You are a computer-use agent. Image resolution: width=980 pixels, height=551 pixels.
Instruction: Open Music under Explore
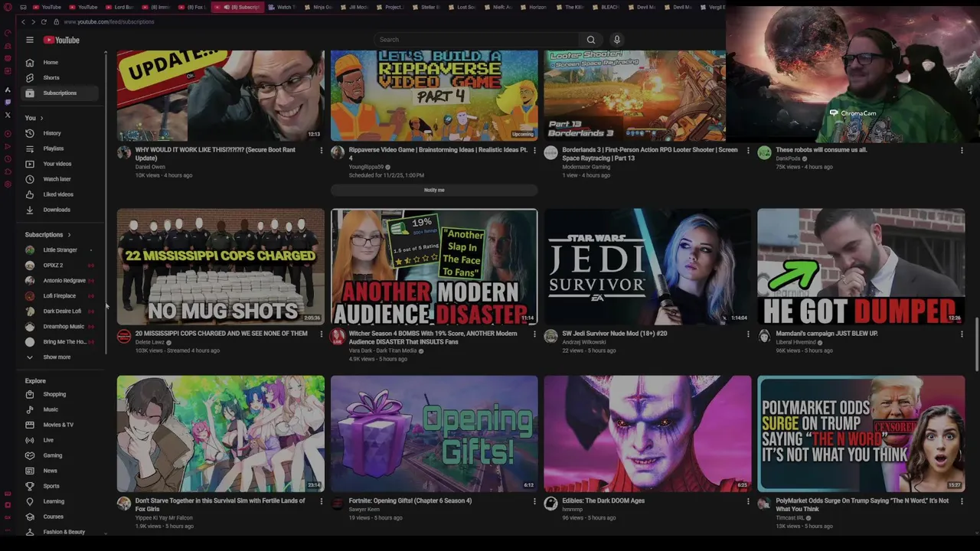pyautogui.click(x=61, y=409)
